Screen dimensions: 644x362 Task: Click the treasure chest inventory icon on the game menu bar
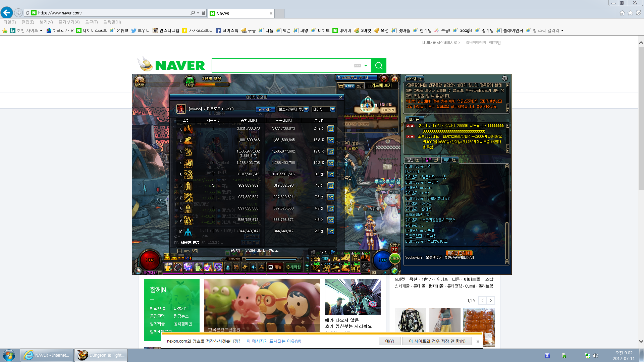click(236, 267)
